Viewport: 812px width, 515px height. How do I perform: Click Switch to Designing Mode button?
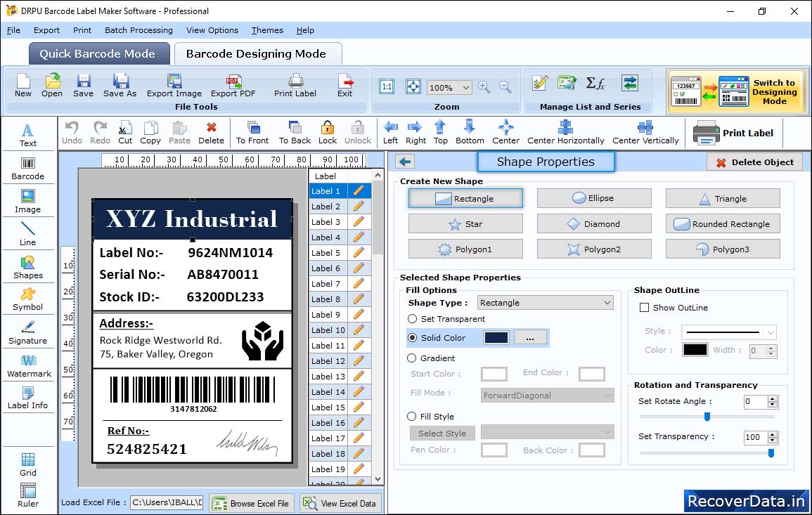pos(736,91)
